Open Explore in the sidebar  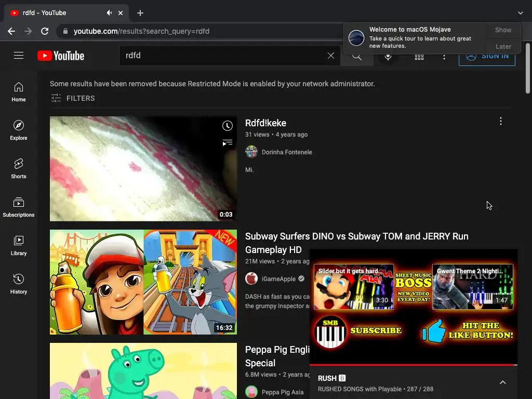19,130
